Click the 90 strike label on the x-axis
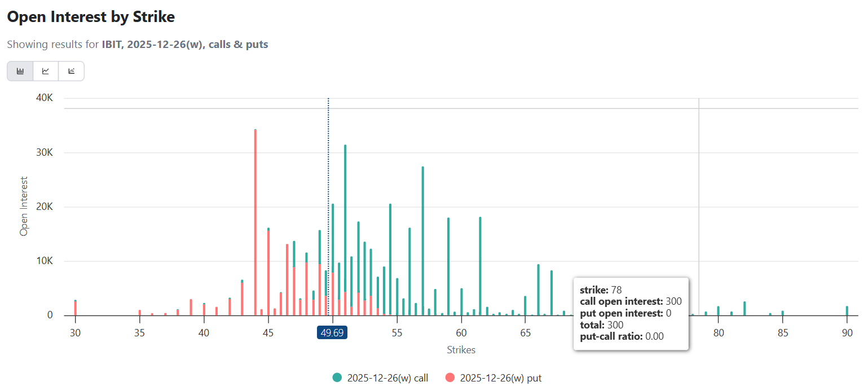Image resolution: width=868 pixels, height=386 pixels. coord(847,333)
